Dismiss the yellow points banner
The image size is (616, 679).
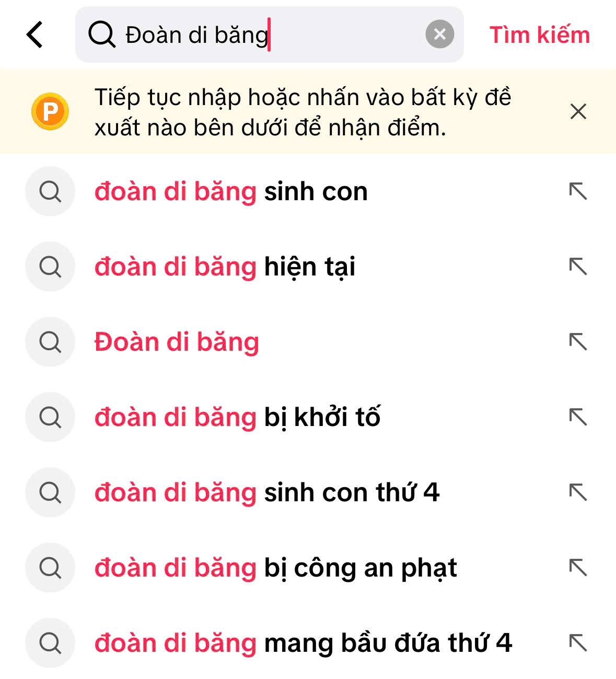pyautogui.click(x=578, y=111)
